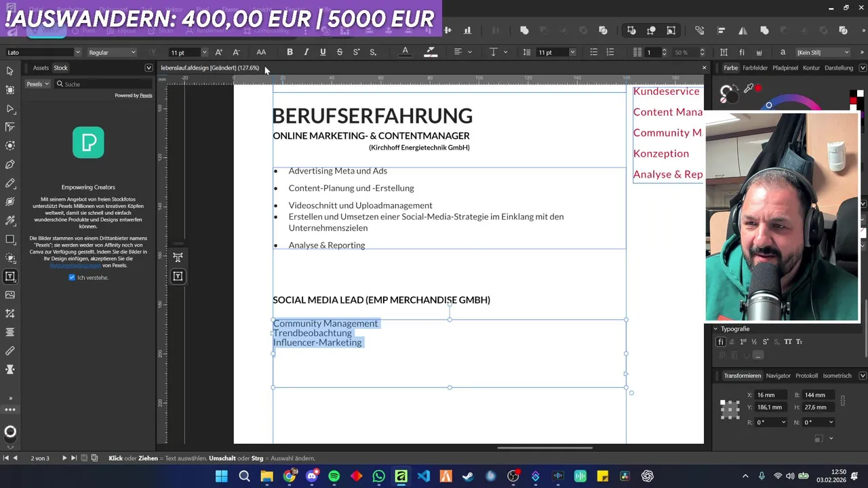This screenshot has height=488, width=868.
Task: Click the Suche search field
Action: click(x=103, y=84)
